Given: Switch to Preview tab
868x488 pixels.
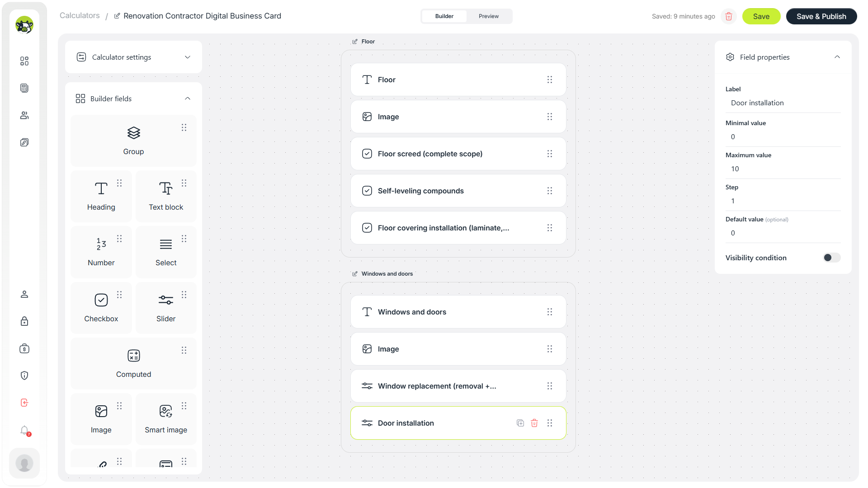Looking at the screenshot, I should pos(489,16).
